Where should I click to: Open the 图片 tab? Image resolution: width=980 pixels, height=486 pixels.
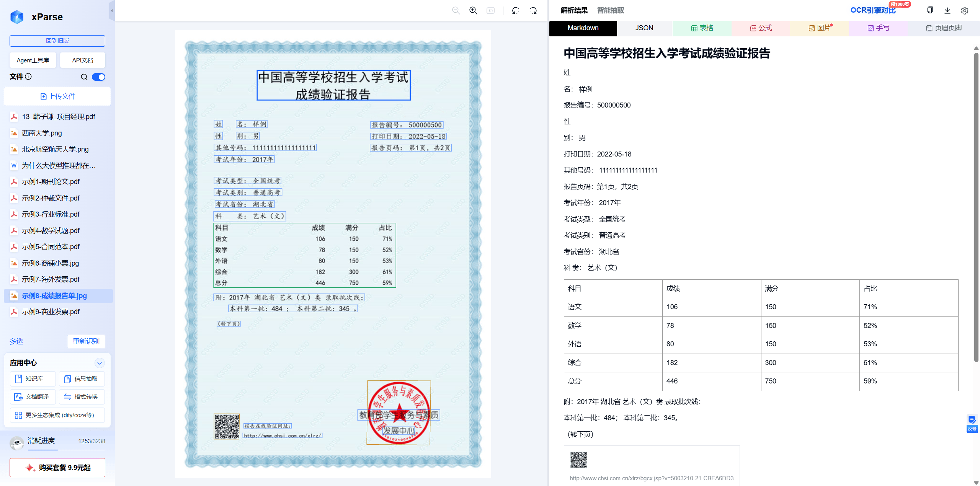coord(820,28)
